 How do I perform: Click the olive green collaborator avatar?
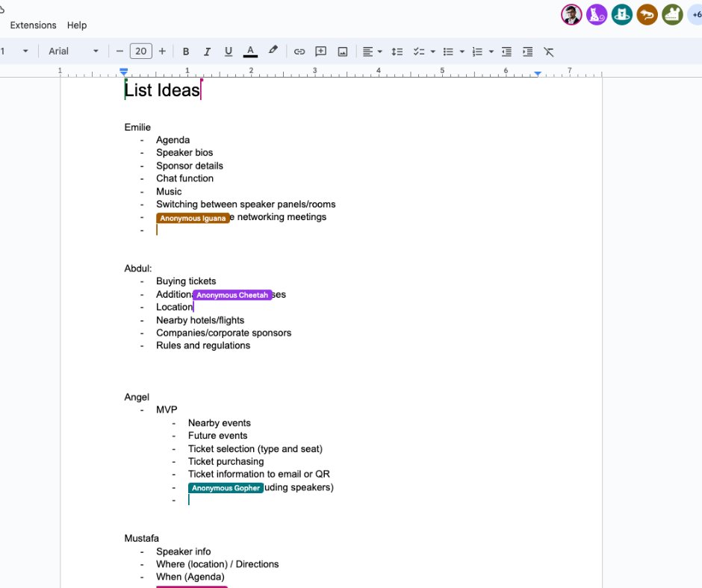point(672,15)
